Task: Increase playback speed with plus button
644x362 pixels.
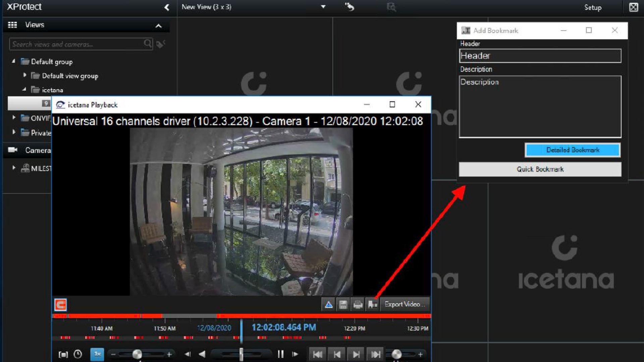Action: click(169, 354)
